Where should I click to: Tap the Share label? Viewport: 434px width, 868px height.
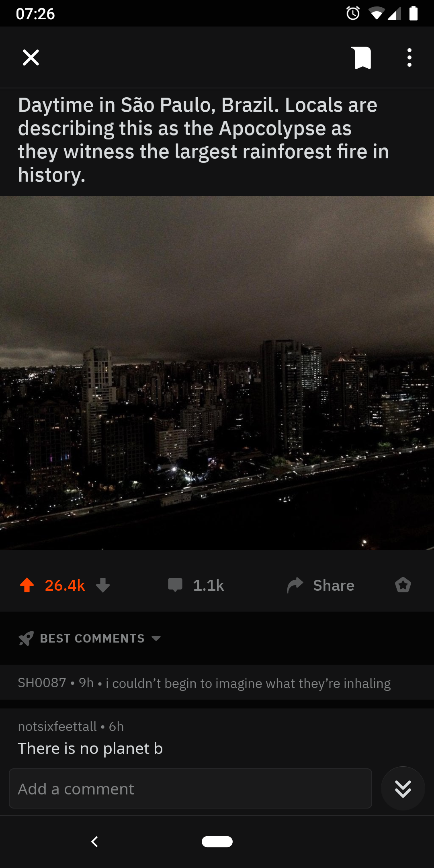click(x=334, y=585)
